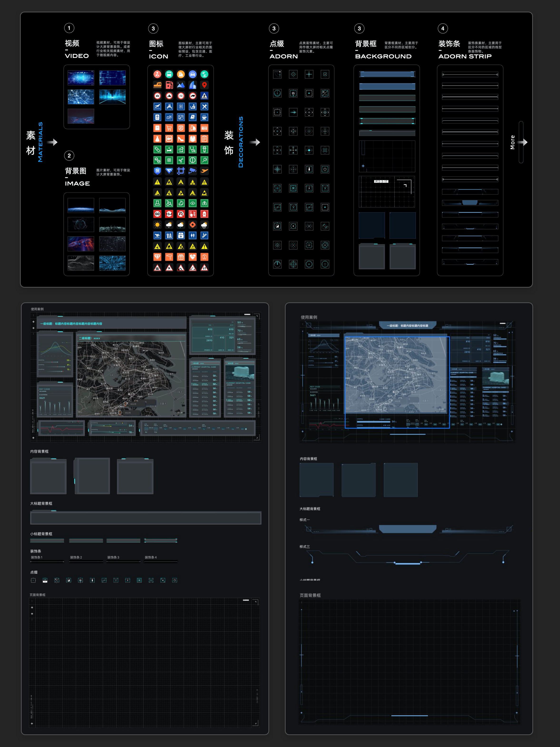Click the red map location pin icon
The image size is (560, 747).
(204, 85)
